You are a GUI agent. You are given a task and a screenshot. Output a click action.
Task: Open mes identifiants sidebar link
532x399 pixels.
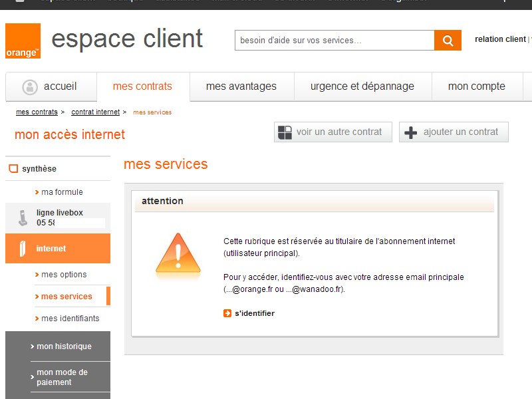pos(70,319)
